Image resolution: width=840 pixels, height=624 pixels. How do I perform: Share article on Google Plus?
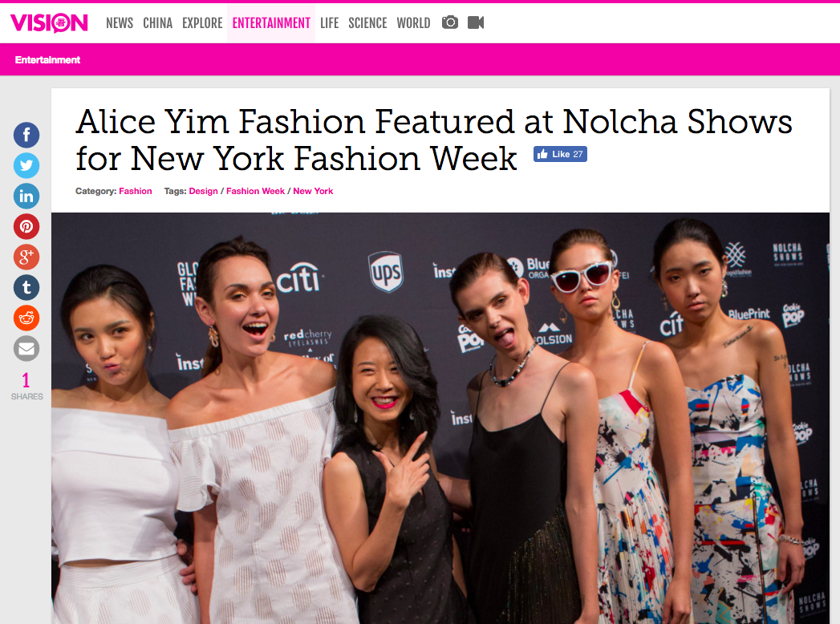tap(26, 257)
